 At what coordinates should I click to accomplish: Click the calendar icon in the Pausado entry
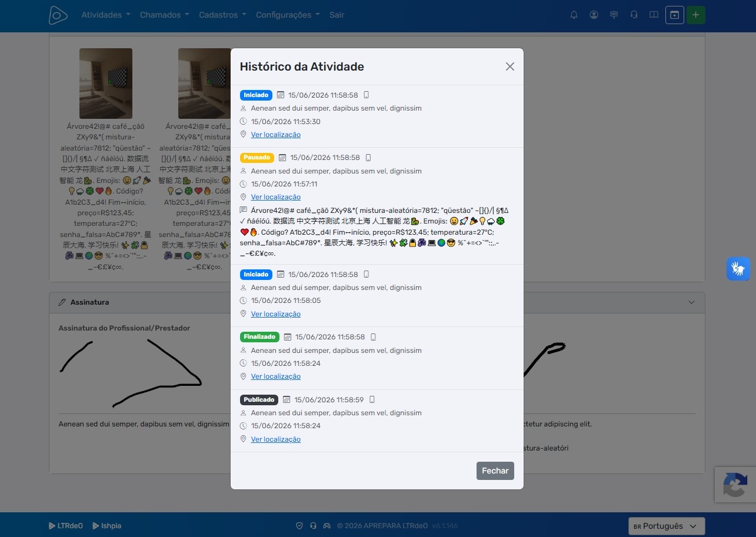pos(282,158)
